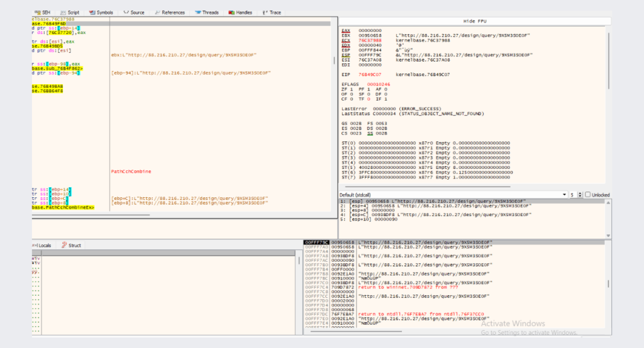
Task: Open the Script tab
Action: (x=70, y=13)
